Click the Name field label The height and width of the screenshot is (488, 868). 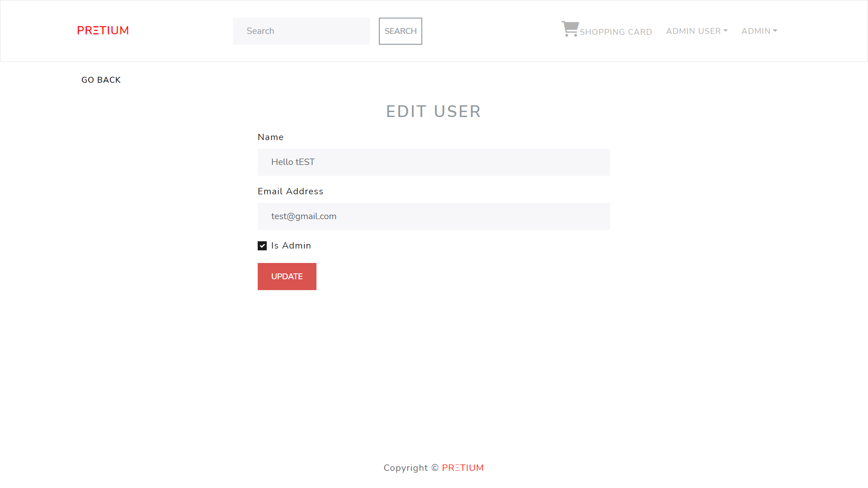pos(270,137)
